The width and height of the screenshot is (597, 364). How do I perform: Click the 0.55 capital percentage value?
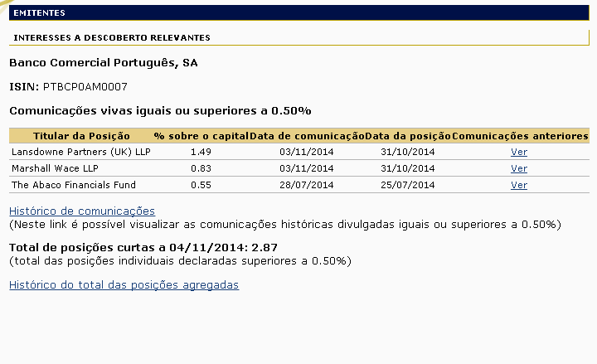(x=201, y=185)
